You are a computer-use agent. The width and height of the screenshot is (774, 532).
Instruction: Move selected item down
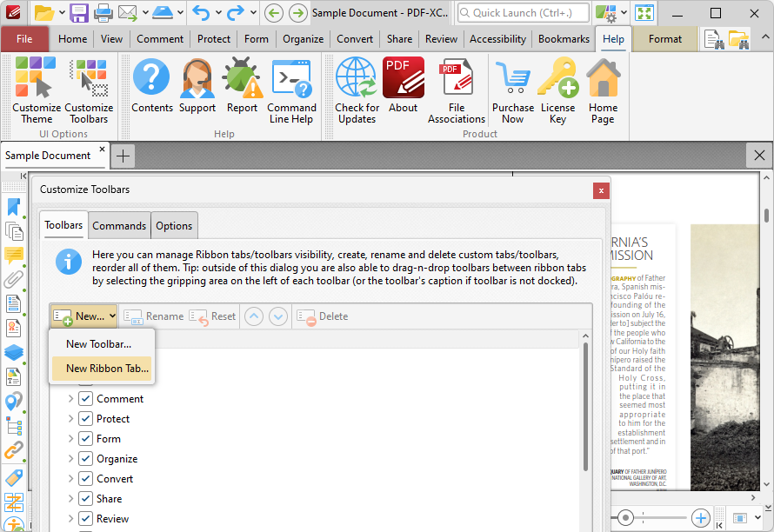pyautogui.click(x=278, y=316)
